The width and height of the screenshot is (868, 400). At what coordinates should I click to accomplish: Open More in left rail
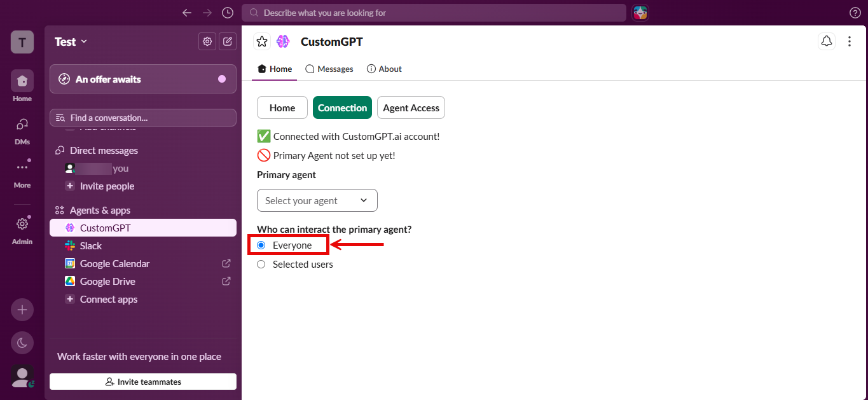[x=22, y=173]
